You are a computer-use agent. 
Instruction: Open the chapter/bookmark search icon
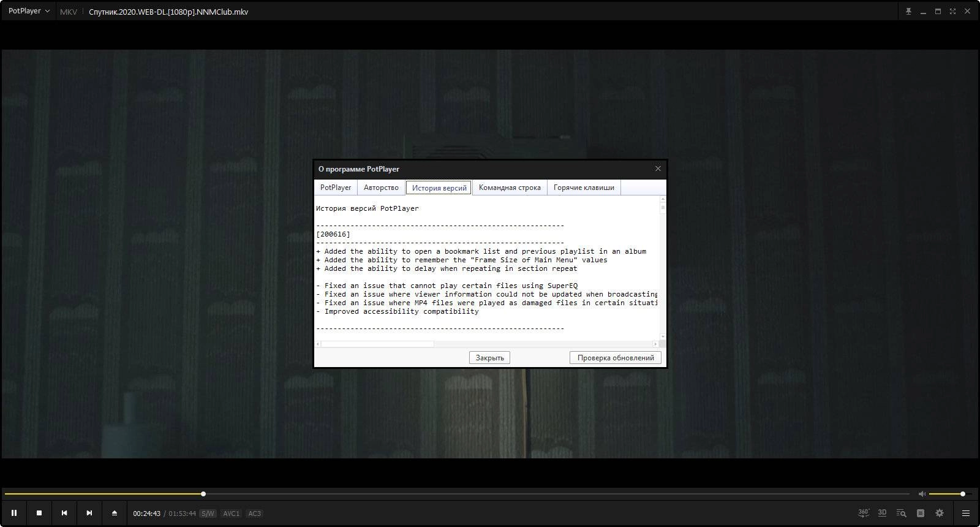point(901,513)
